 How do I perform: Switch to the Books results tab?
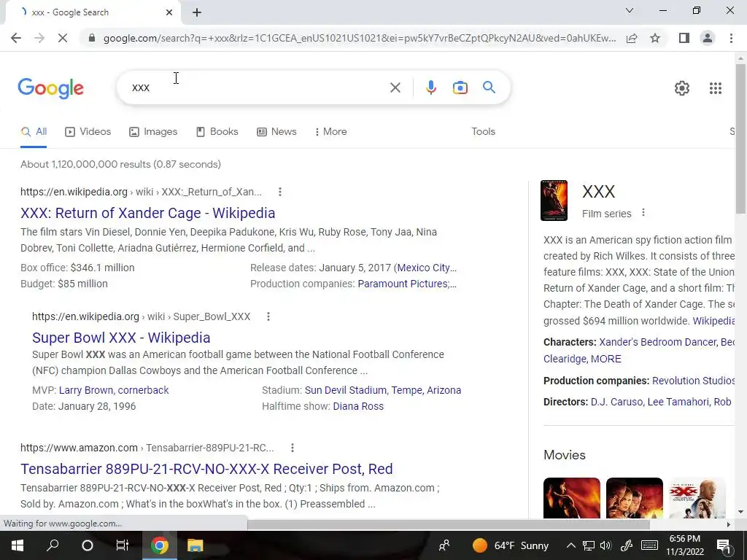pos(217,132)
